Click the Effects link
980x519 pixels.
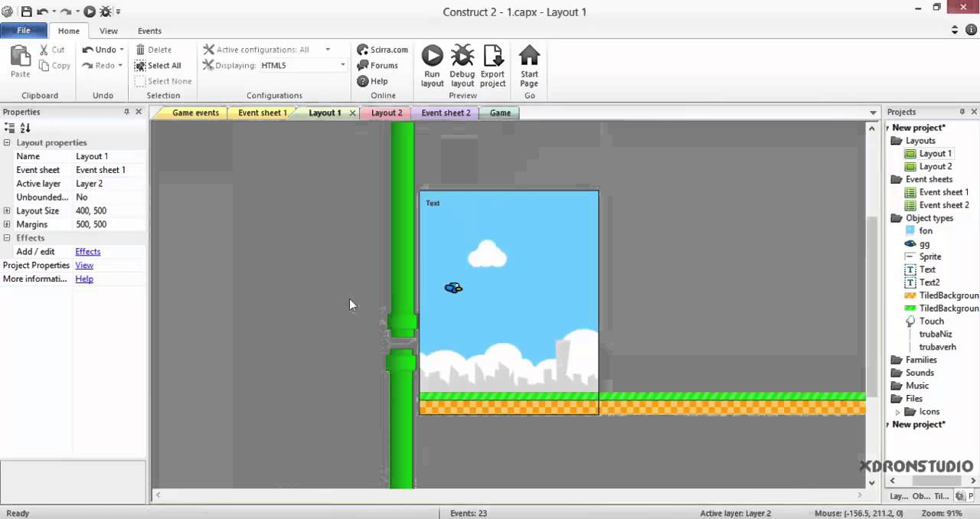87,252
